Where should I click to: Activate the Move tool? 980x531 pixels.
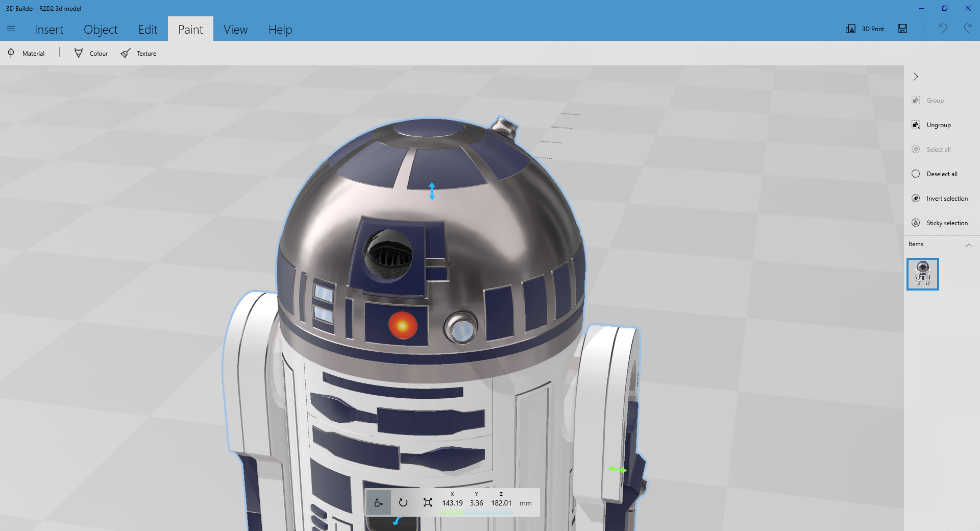point(378,502)
